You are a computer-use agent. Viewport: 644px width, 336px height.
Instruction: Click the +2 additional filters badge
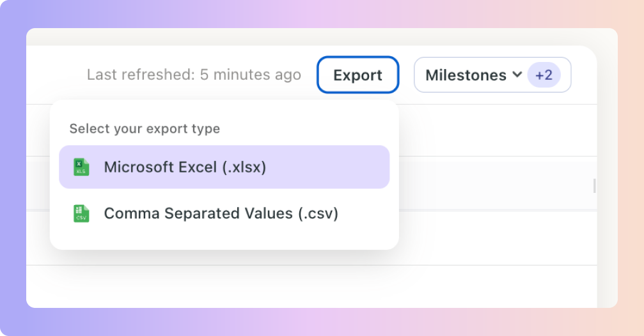544,75
